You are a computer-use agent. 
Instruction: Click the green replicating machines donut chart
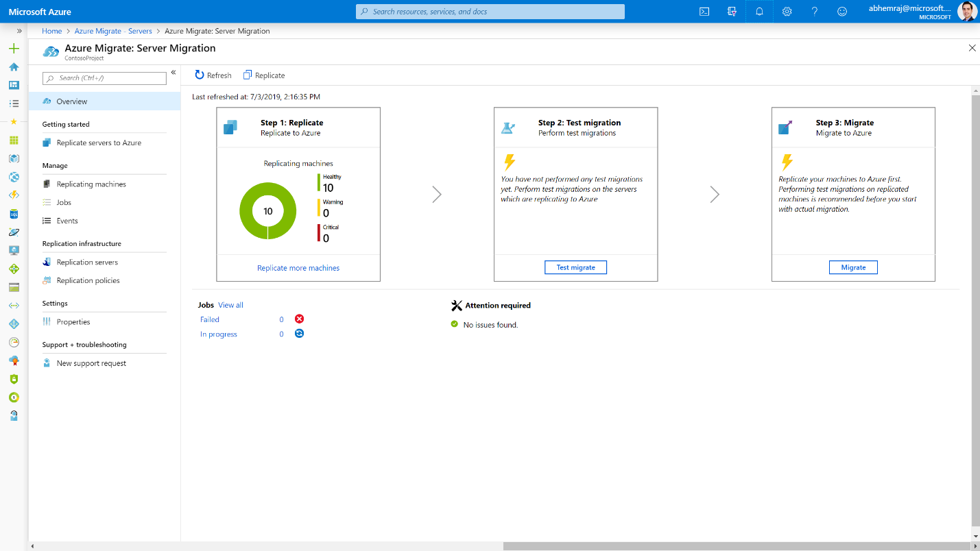coord(268,211)
